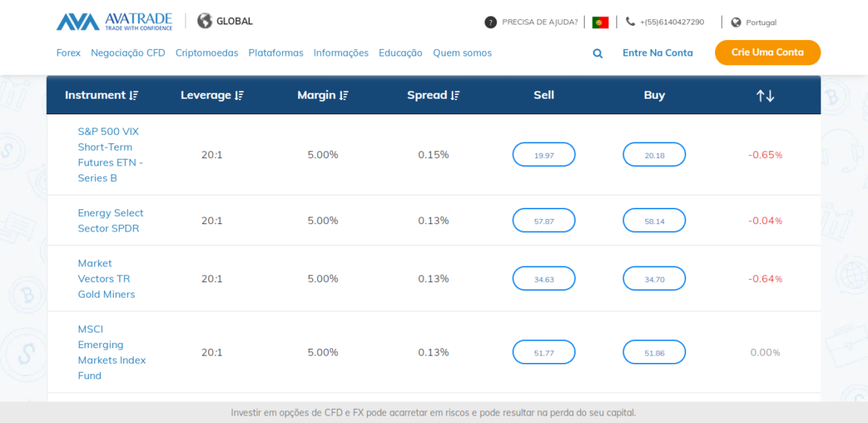Open the Forex menu
The width and height of the screenshot is (868, 423).
(x=69, y=53)
